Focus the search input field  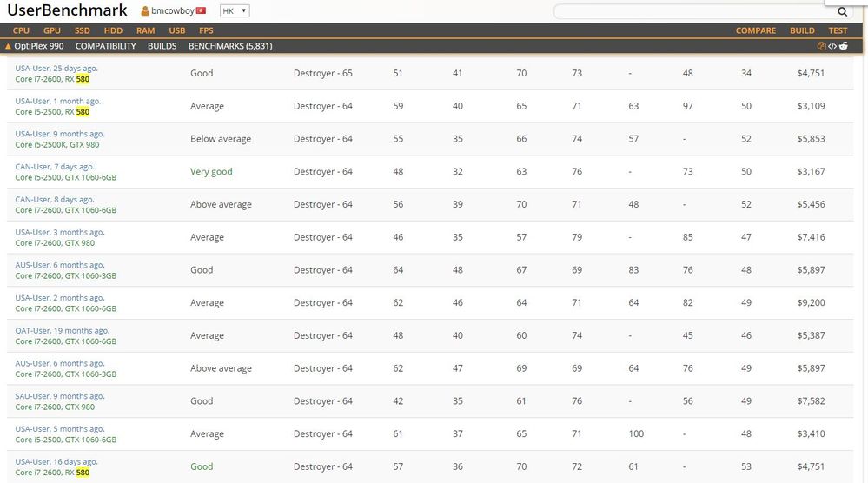[695, 11]
